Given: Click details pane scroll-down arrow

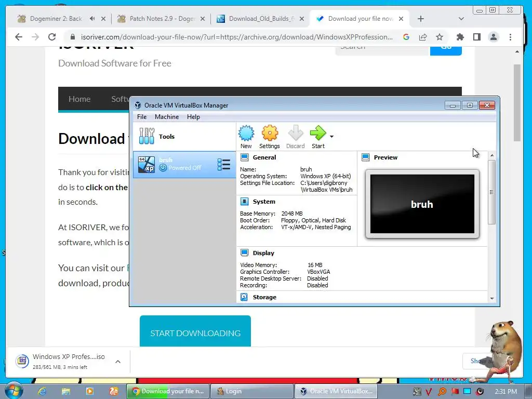Looking at the screenshot, I should [492, 298].
